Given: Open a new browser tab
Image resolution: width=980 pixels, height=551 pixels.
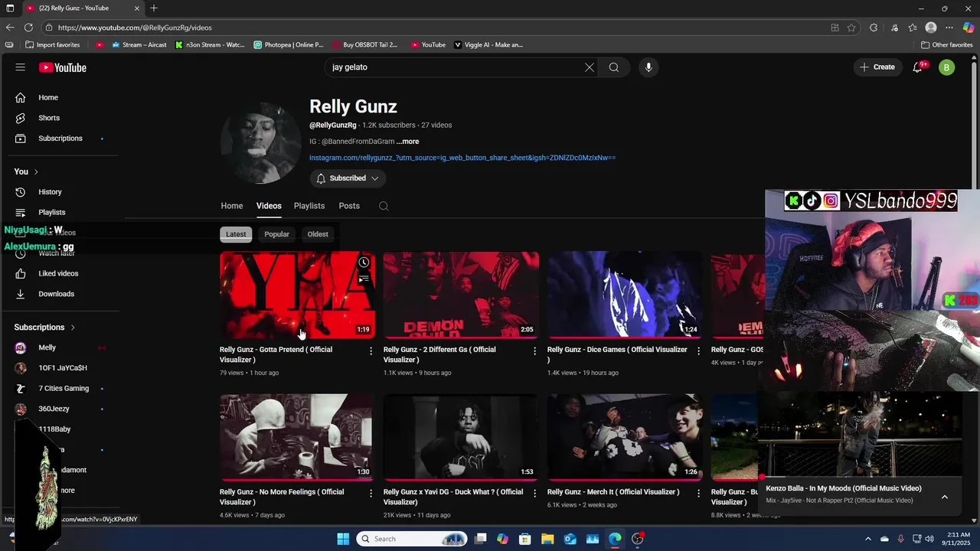Looking at the screenshot, I should click(154, 8).
